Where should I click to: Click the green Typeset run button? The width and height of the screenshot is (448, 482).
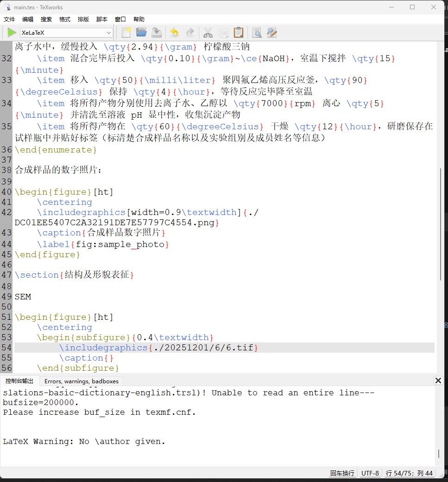pos(12,32)
